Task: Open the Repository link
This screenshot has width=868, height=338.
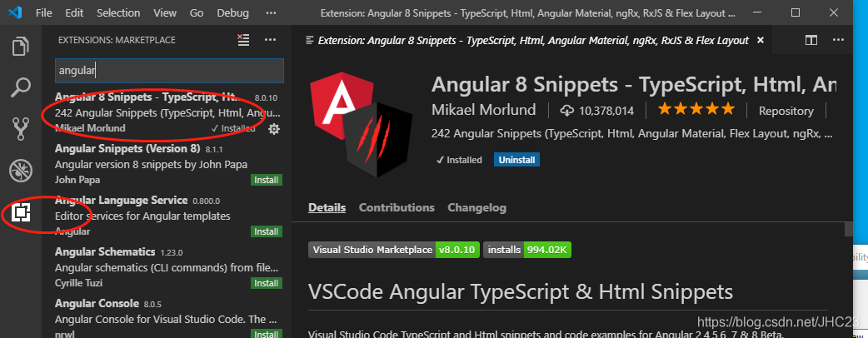Action: [786, 111]
